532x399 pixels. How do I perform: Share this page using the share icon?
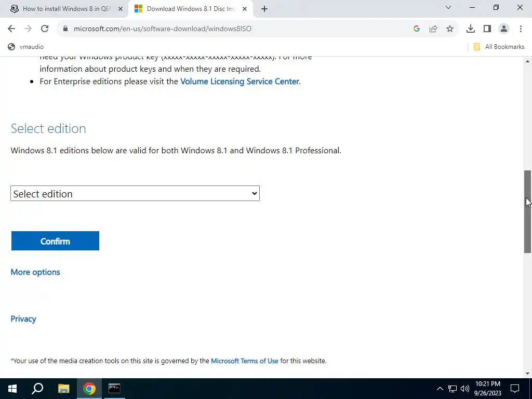click(x=433, y=29)
